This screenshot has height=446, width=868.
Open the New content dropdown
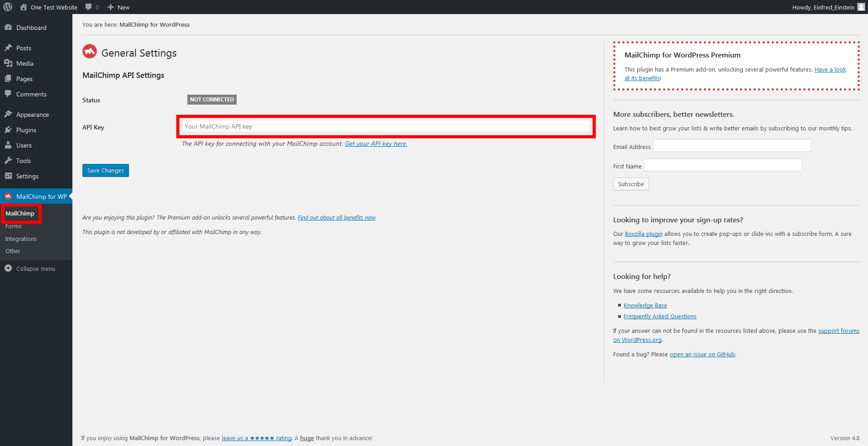(119, 7)
